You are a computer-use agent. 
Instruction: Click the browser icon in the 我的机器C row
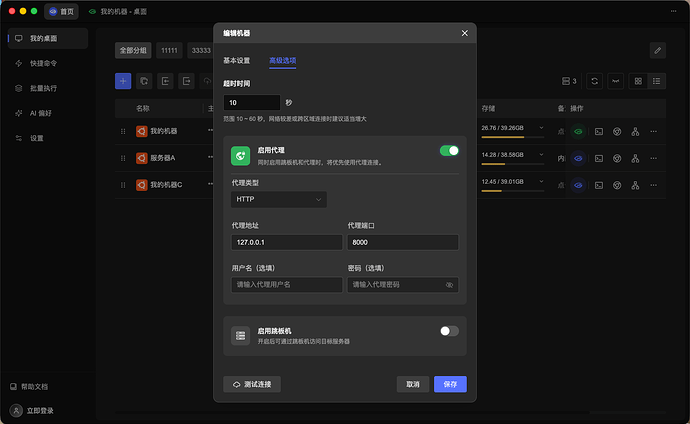[x=617, y=185]
